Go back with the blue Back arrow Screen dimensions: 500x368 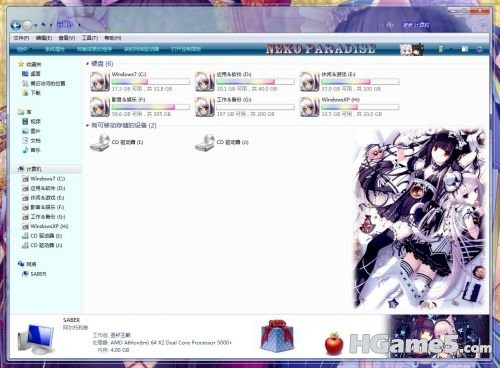[x=16, y=25]
